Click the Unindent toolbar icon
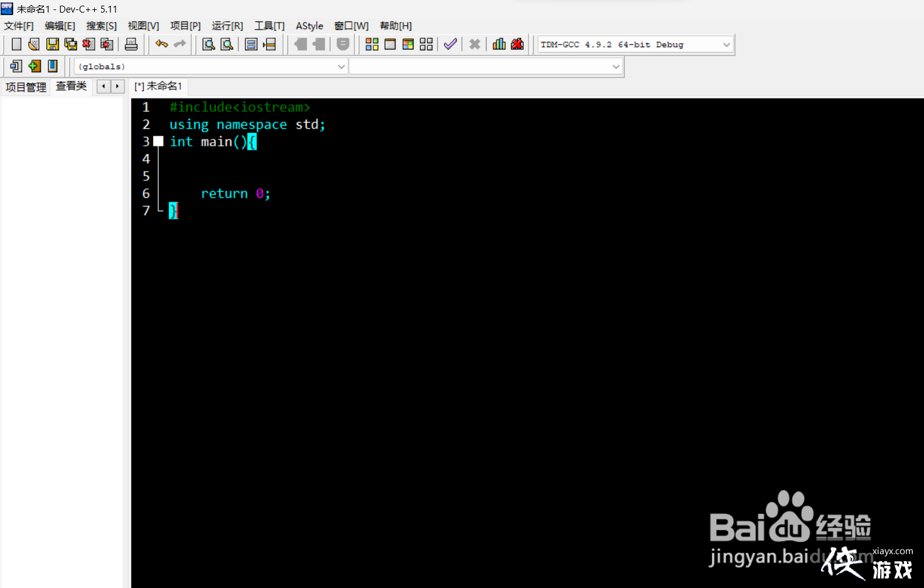 pyautogui.click(x=319, y=44)
